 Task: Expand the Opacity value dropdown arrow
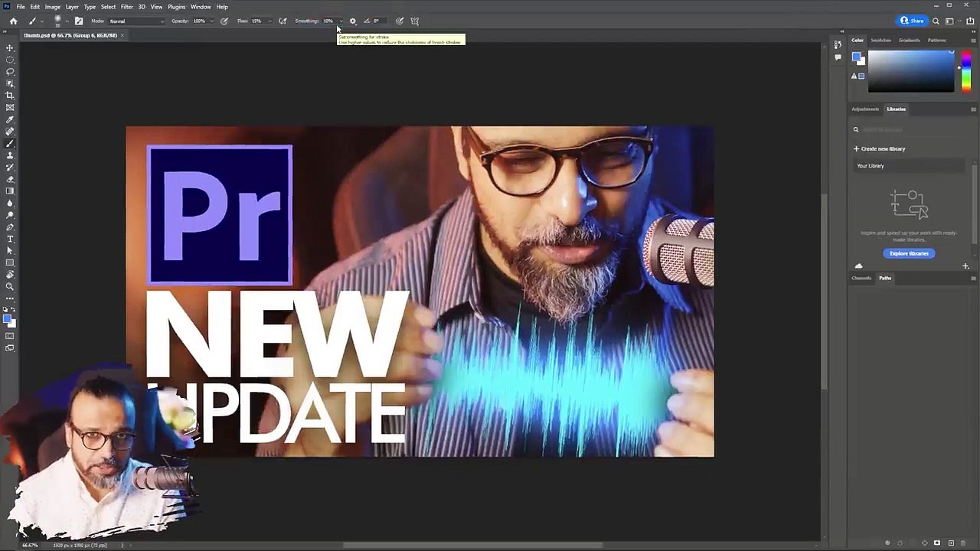click(x=211, y=21)
